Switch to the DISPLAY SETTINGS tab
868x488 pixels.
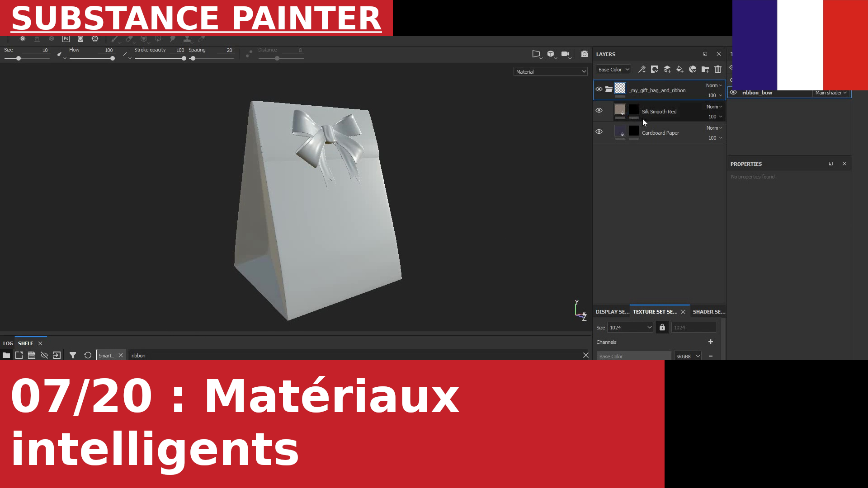point(612,312)
